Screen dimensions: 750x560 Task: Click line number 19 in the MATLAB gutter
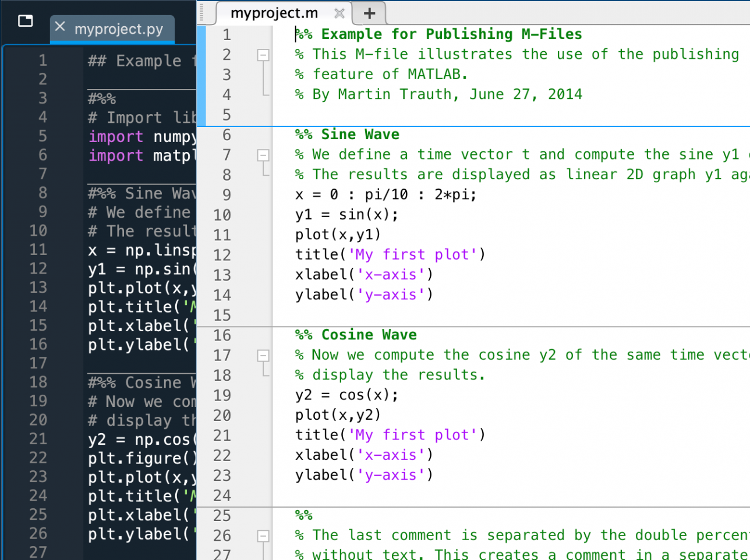(222, 395)
